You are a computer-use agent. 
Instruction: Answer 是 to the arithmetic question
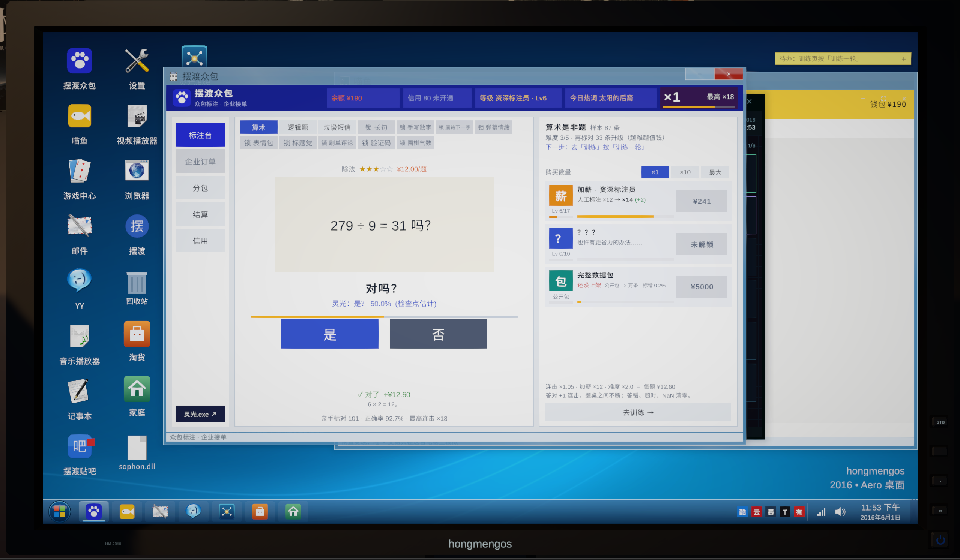pyautogui.click(x=329, y=334)
